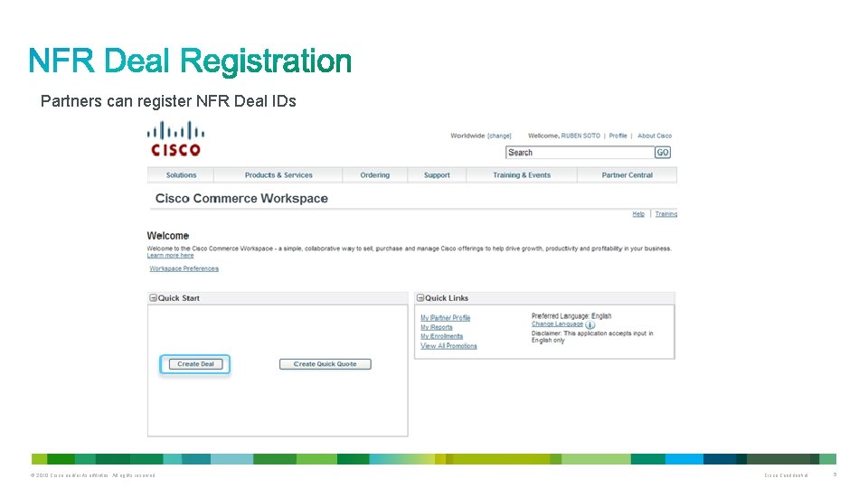Image resolution: width=868 pixels, height=488 pixels.
Task: Open Workspace Preferences link
Action: pos(184,268)
